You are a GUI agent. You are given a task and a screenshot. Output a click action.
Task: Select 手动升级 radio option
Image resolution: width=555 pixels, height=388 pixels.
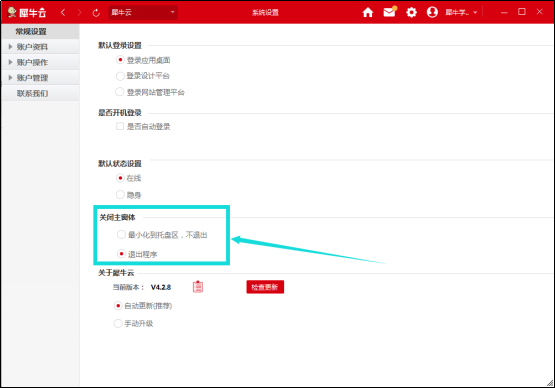pyautogui.click(x=118, y=323)
